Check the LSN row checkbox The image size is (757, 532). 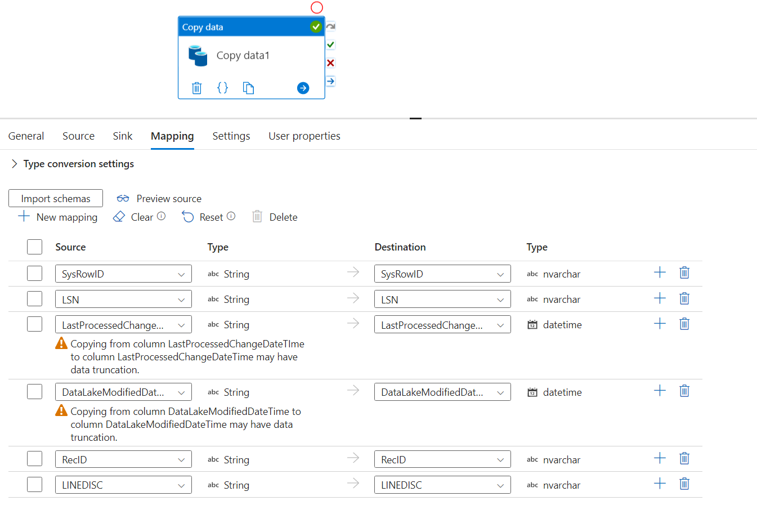(35, 299)
